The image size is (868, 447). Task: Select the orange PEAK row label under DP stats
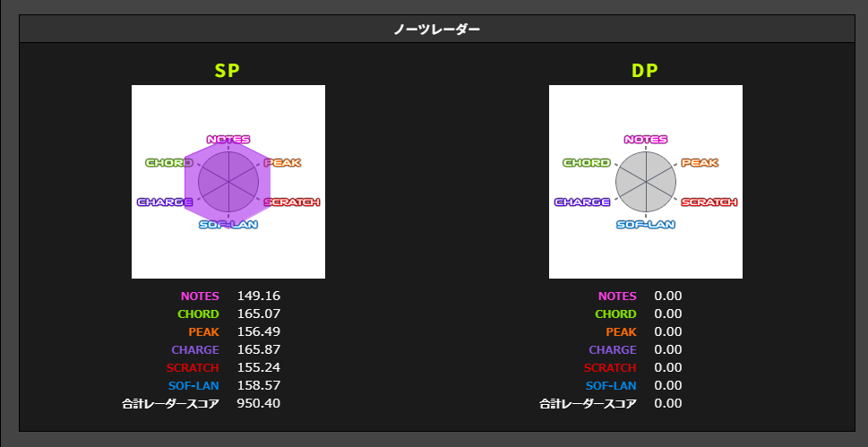[621, 331]
